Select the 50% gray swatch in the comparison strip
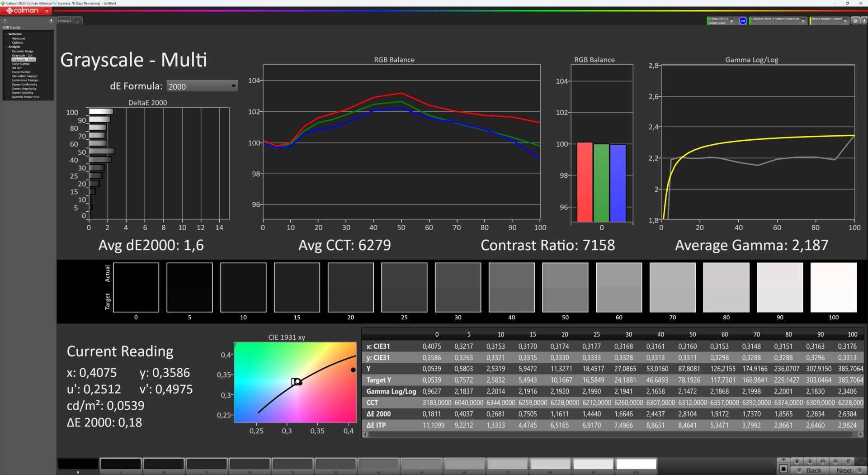The height and width of the screenshot is (475, 868). (x=565, y=288)
